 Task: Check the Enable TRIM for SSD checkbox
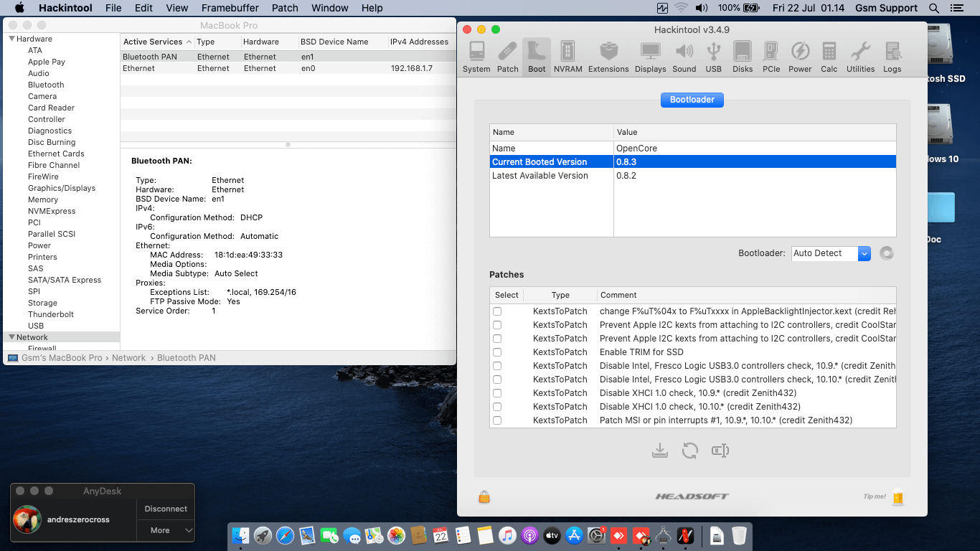click(497, 352)
